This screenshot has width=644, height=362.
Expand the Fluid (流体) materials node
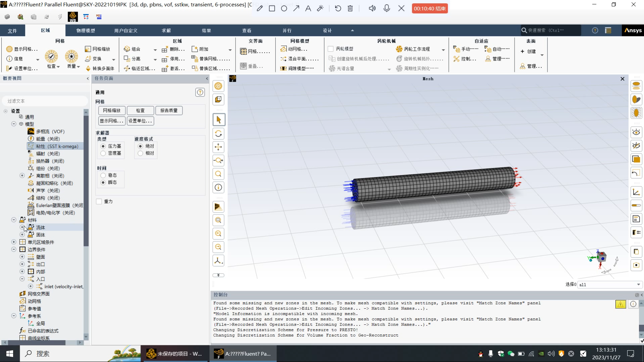[22, 227]
